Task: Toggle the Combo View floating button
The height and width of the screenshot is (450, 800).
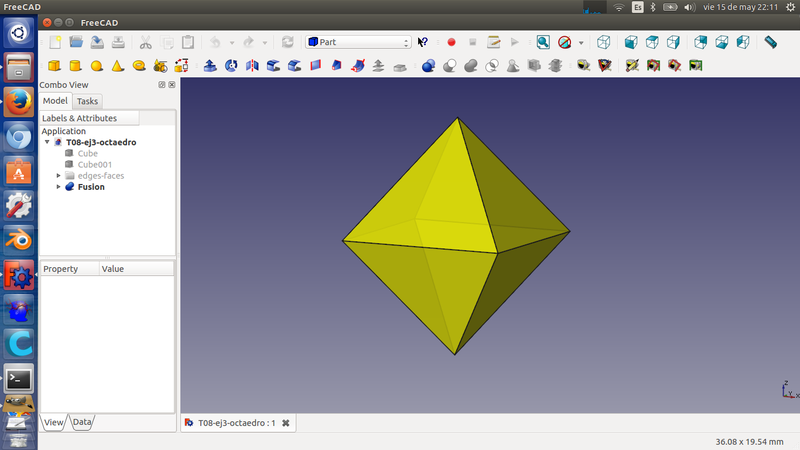Action: 162,85
